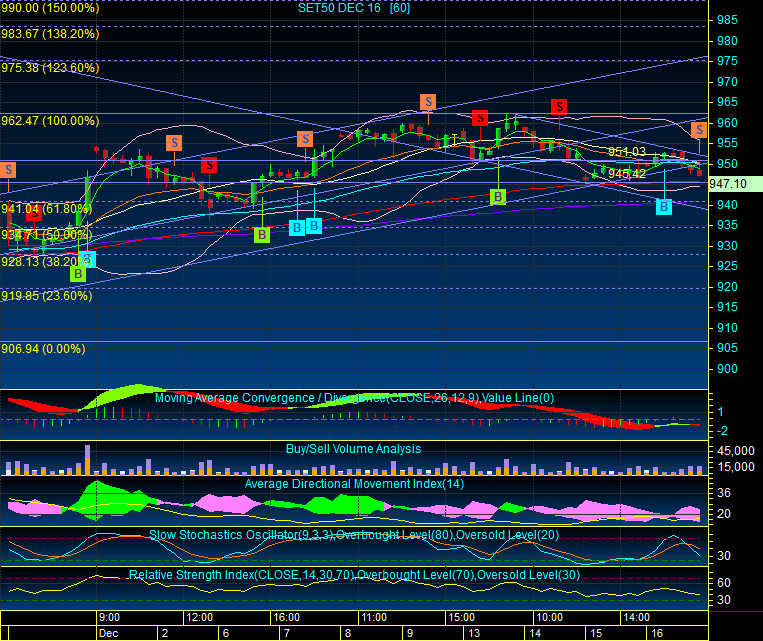Viewport: 763px width, 641px height.
Task: Click the orange S sell marker on 16 Dec
Action: coord(699,130)
